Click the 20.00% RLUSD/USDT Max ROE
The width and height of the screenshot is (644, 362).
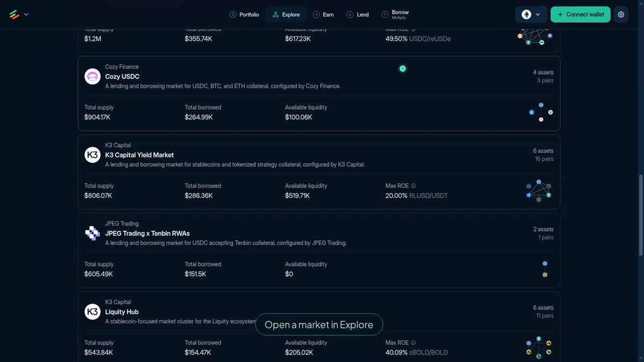coord(416,195)
